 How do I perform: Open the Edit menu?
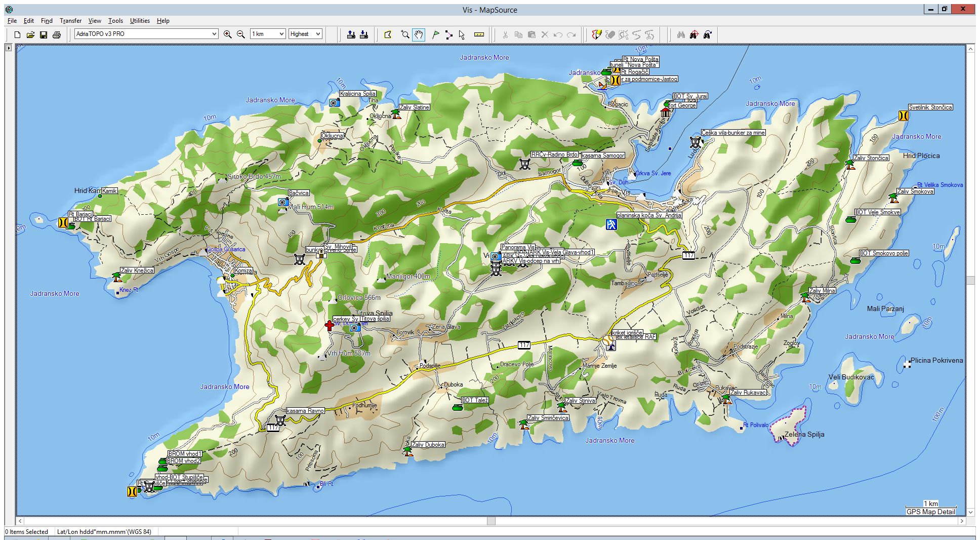click(29, 21)
